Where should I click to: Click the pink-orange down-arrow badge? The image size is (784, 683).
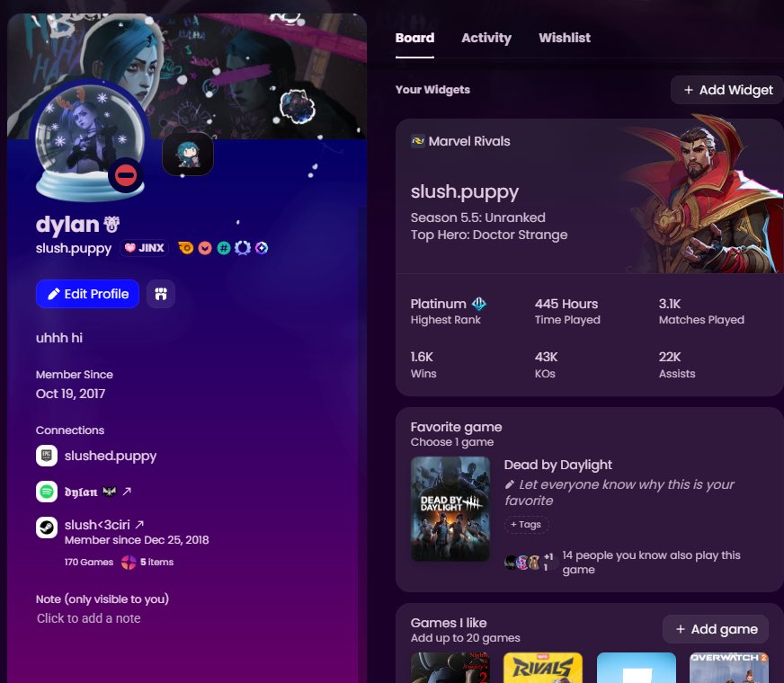coord(205,248)
